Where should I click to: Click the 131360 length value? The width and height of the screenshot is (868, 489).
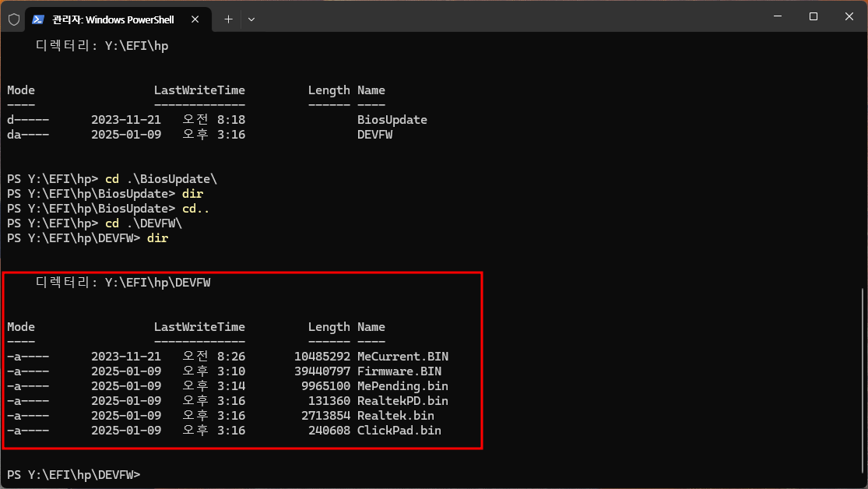click(x=329, y=401)
